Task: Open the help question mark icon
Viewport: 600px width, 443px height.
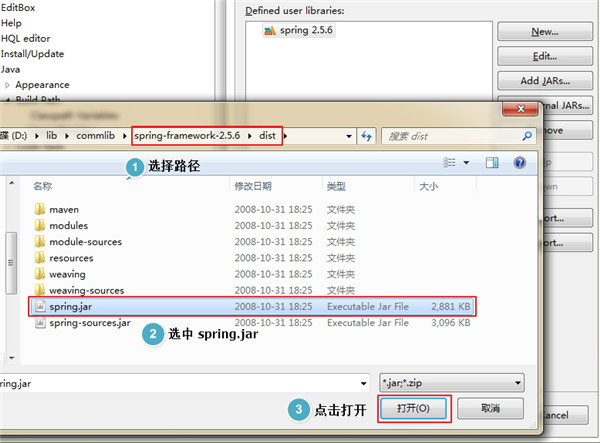Action: tap(519, 163)
